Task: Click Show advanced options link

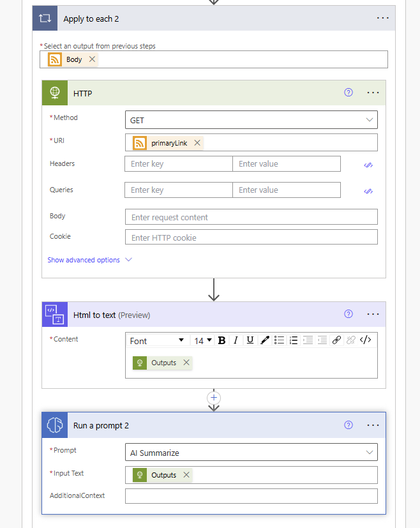Action: (84, 260)
